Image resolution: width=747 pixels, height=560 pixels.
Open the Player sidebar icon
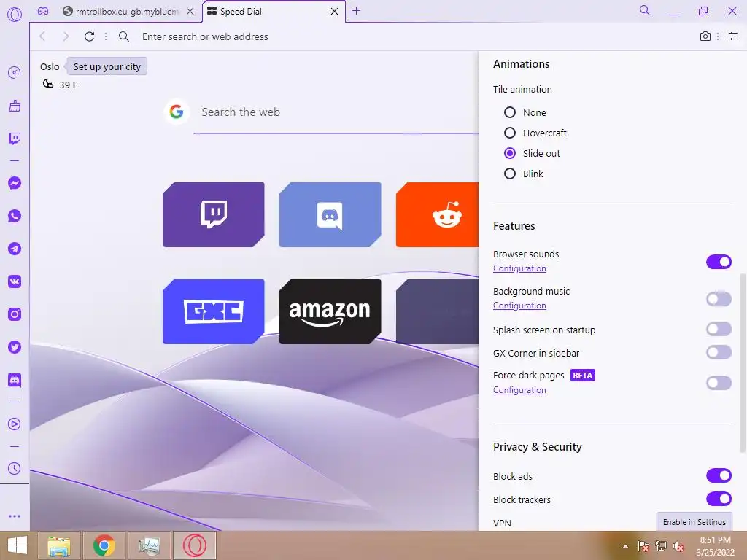[x=15, y=424]
